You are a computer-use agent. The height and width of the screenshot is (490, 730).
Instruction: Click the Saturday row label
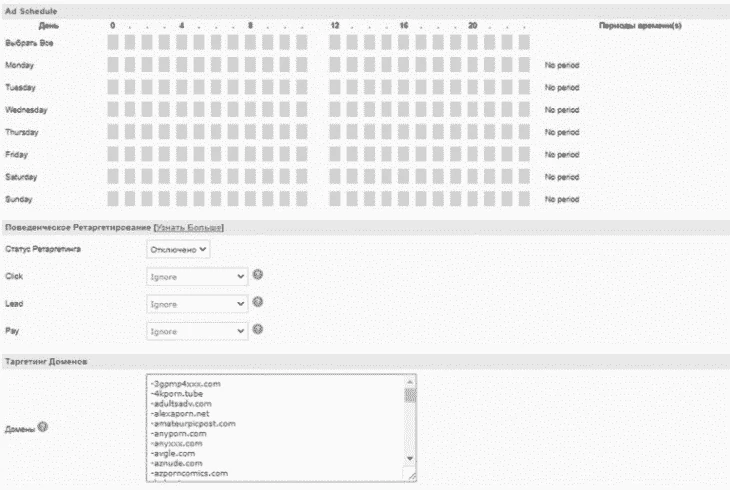point(21,177)
